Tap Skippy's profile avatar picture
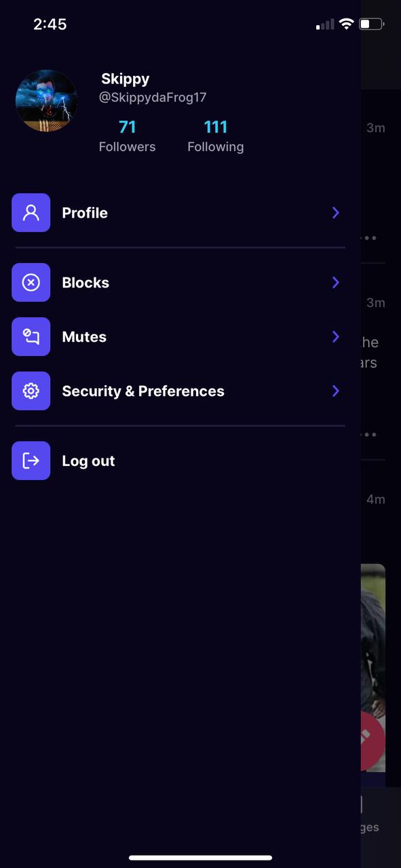This screenshot has width=401, height=868. pyautogui.click(x=47, y=100)
